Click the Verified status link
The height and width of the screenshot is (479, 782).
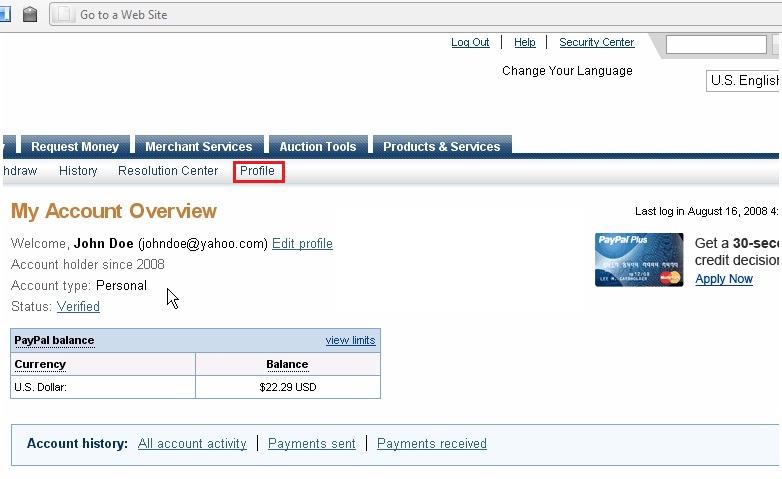click(x=78, y=306)
